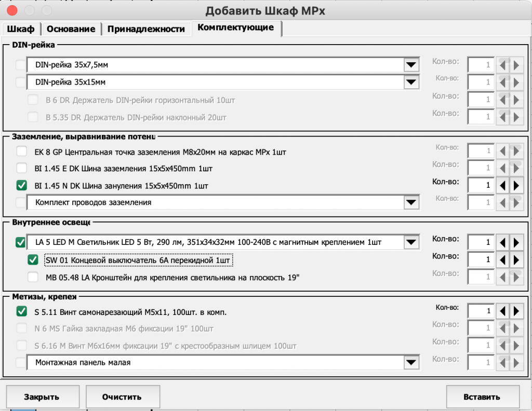Open Комплект проводов заземления dropdown
The height and width of the screenshot is (411, 532).
coord(411,202)
